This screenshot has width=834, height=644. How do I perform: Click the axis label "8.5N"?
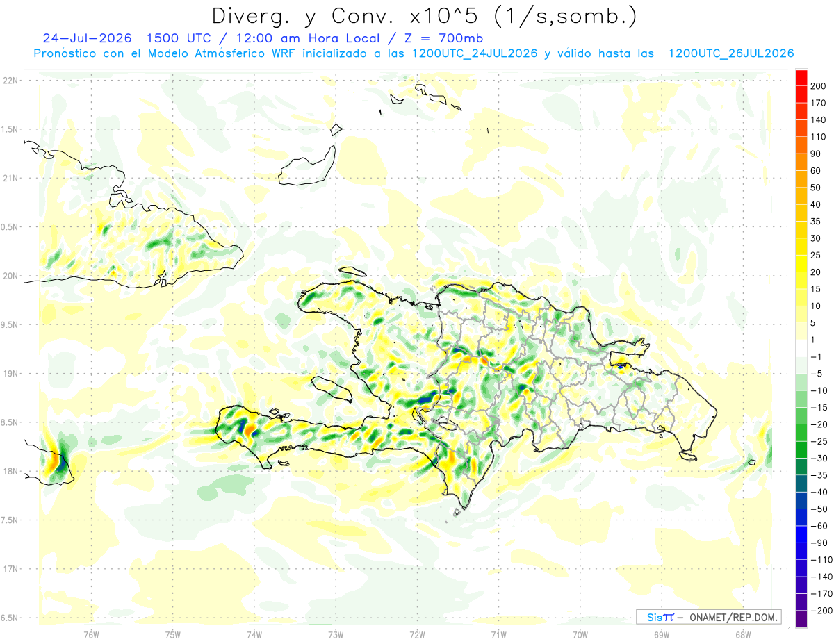[10, 422]
